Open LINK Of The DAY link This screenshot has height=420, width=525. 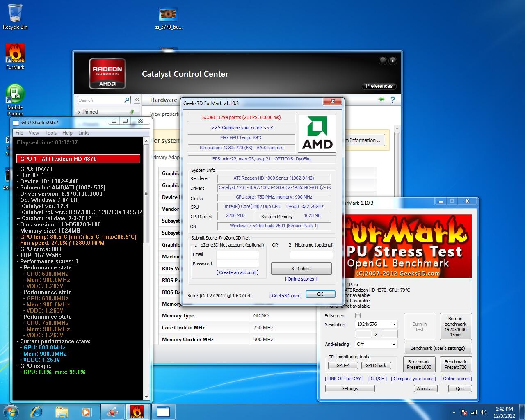click(x=344, y=379)
